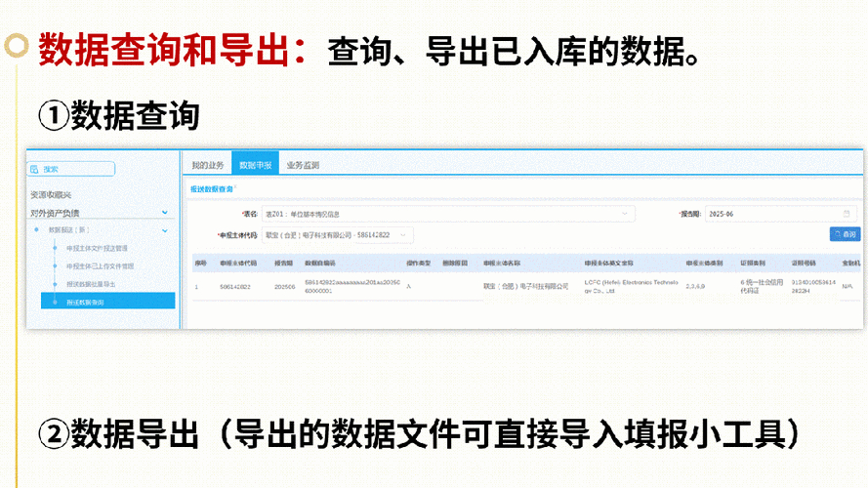Open the 申报主体代码 dropdown

point(337,235)
